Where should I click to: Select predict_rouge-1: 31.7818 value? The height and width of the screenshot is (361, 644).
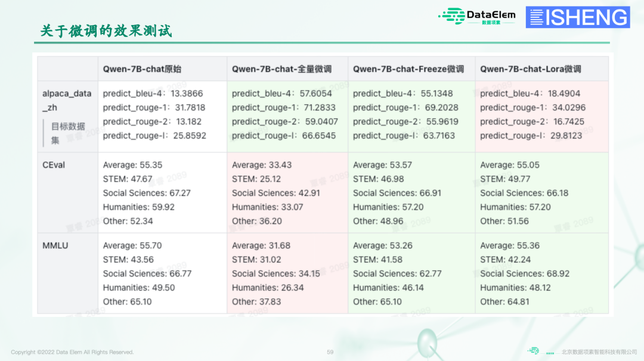[154, 107]
